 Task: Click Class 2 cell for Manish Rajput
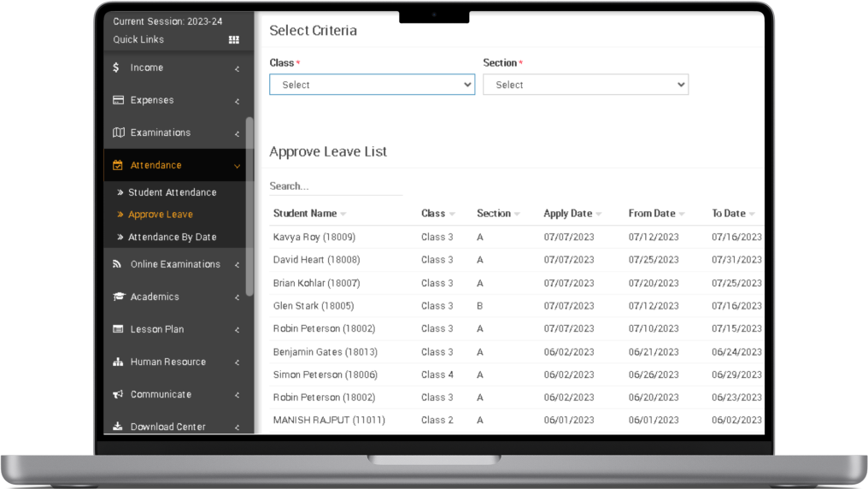(x=437, y=421)
